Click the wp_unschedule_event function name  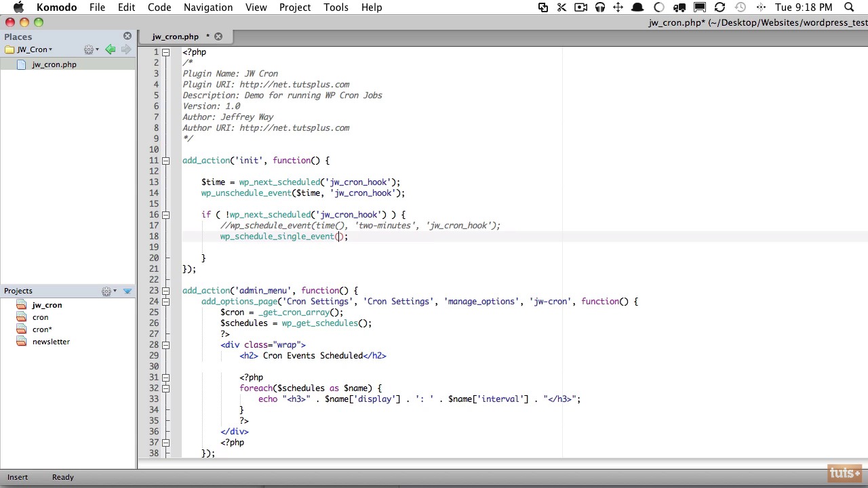point(246,193)
